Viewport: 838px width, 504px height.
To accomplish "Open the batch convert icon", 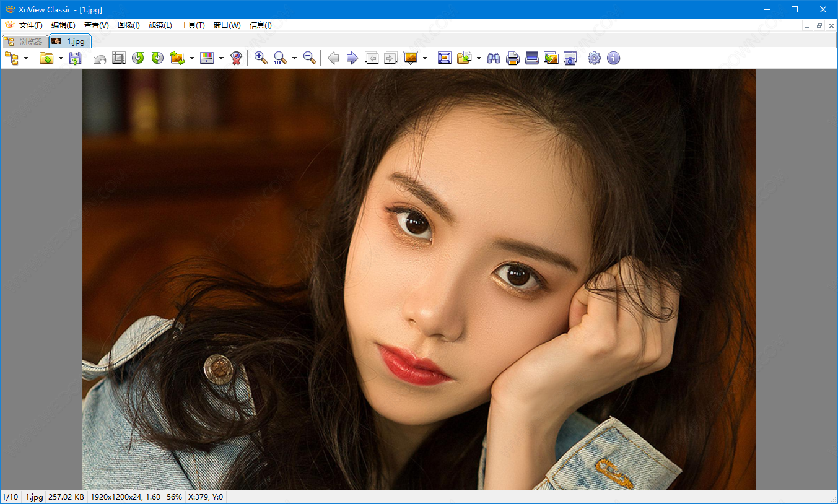I will [551, 58].
